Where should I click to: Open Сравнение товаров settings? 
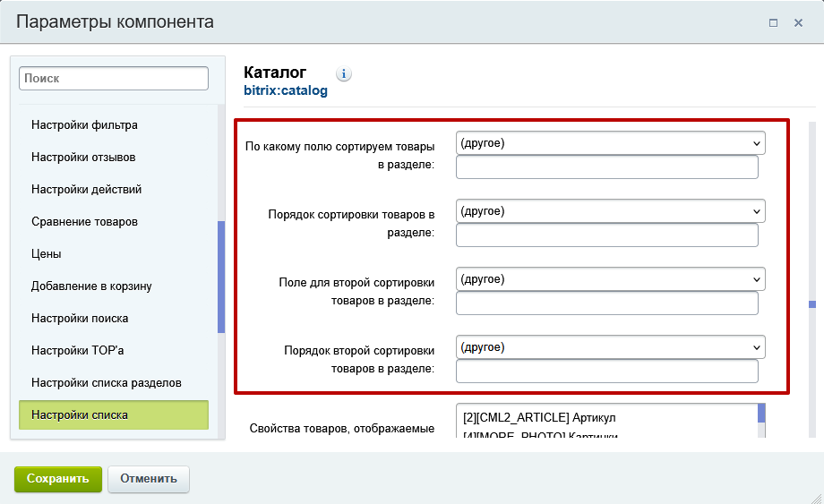(x=84, y=222)
